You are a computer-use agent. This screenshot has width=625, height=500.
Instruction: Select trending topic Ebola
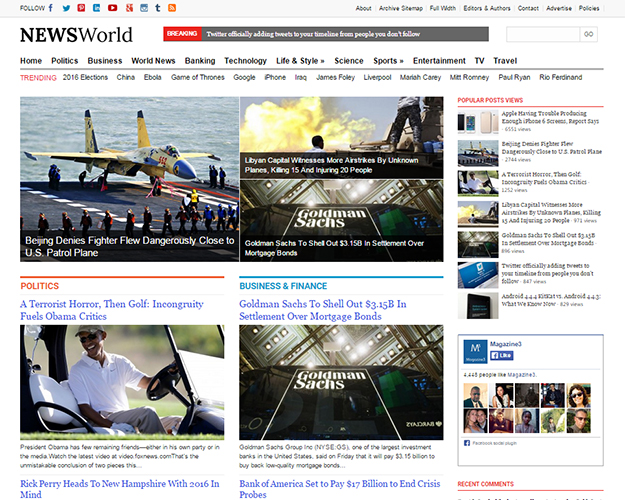coord(153,77)
